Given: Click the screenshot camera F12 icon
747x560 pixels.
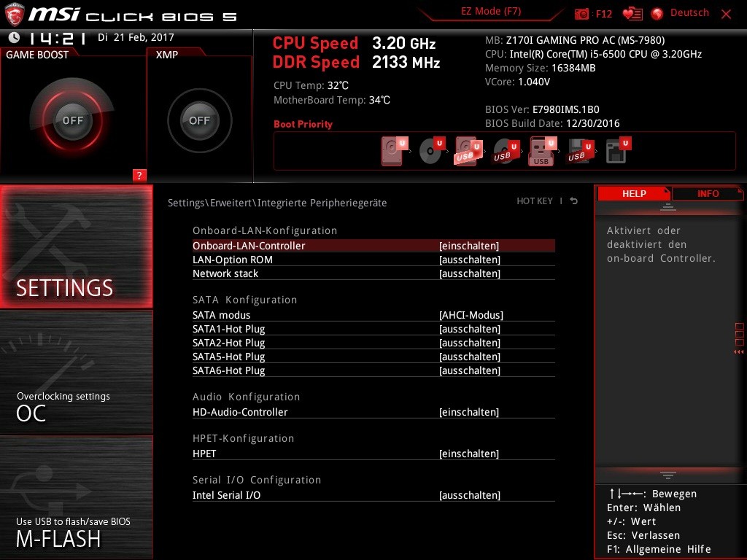Looking at the screenshot, I should pos(581,14).
